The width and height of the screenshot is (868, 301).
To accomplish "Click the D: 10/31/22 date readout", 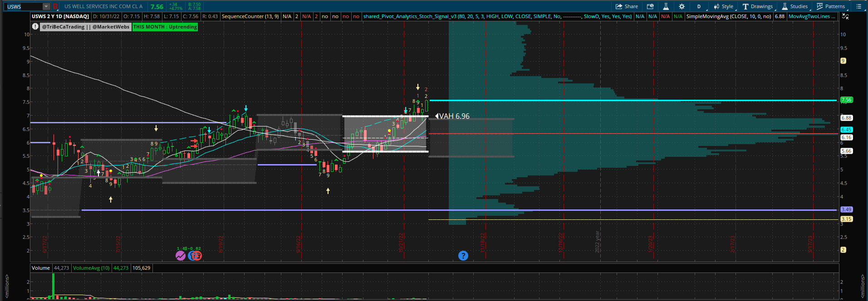I will coord(106,16).
